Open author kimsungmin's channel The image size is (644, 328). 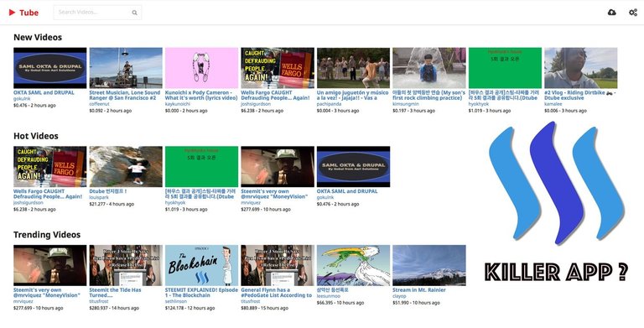tap(406, 104)
